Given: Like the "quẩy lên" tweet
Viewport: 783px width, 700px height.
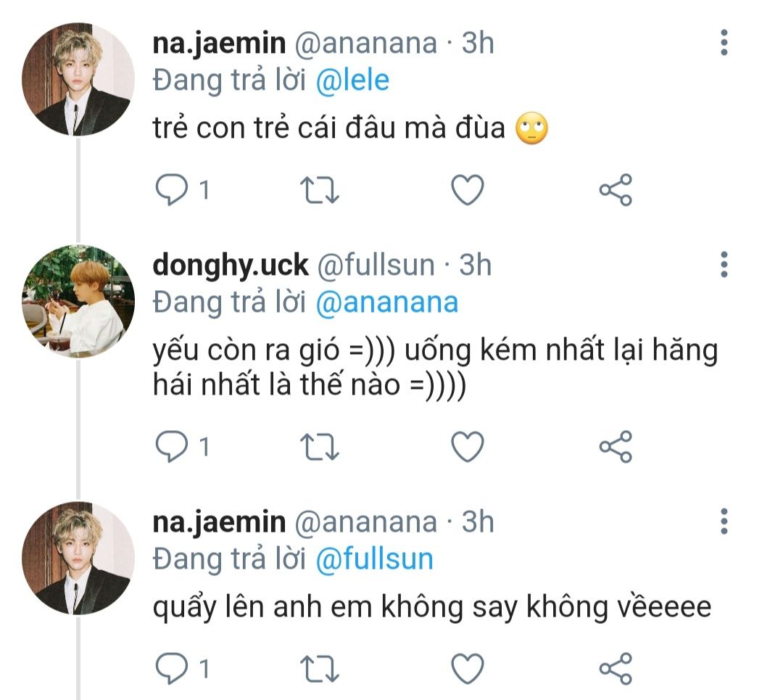Looking at the screenshot, I should pos(467,667).
